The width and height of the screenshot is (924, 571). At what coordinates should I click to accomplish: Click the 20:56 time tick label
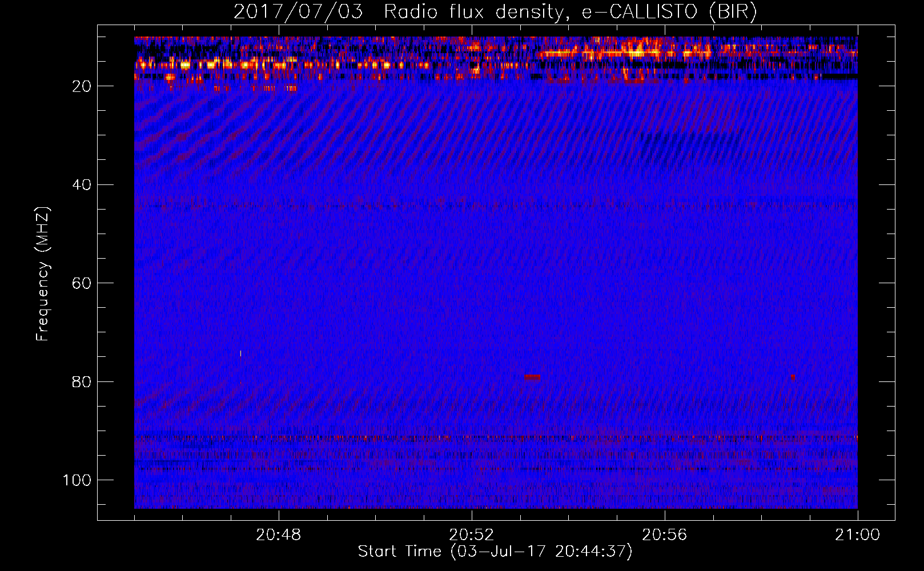[x=665, y=535]
